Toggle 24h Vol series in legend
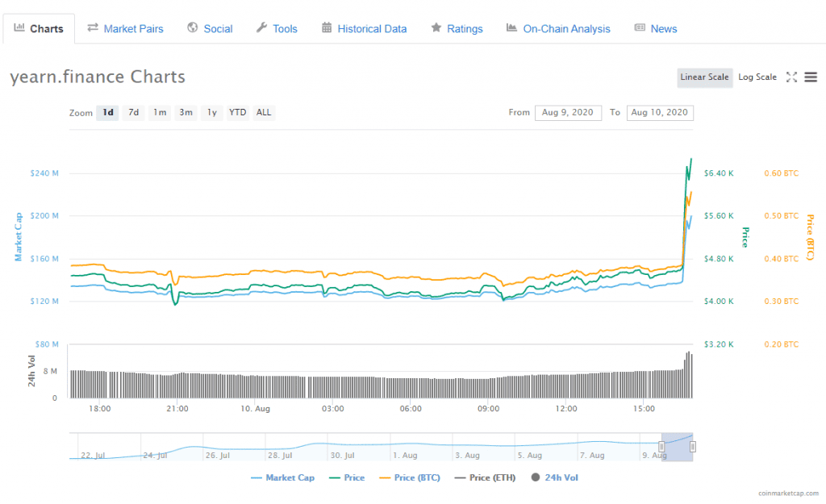Viewport: 826px width, 504px height. tap(555, 477)
